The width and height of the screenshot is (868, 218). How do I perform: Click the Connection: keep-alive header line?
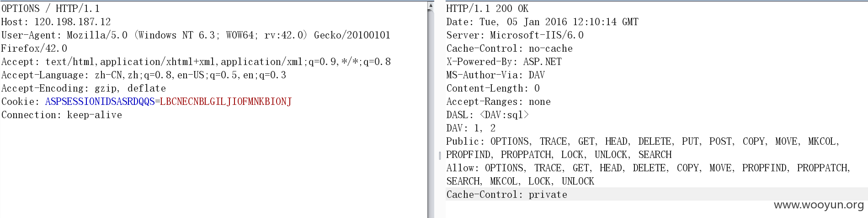click(x=62, y=115)
